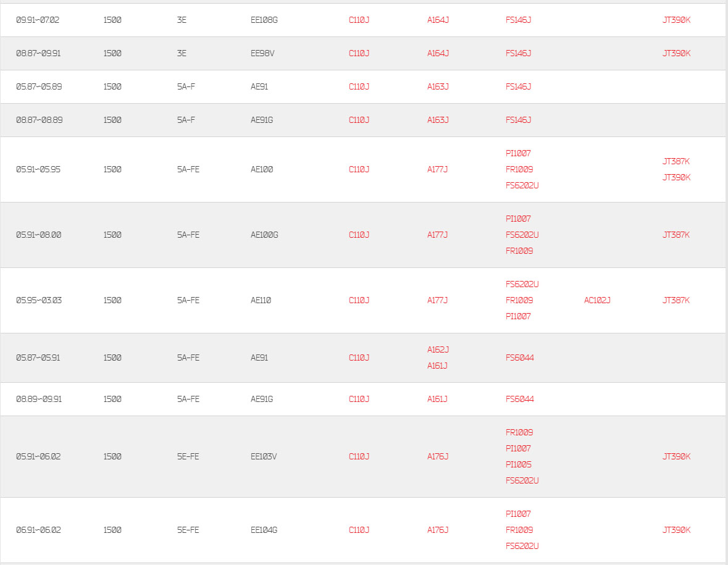Screen dimensions: 728x565
Task: Select A163J in the AE91G 5A-F row
Action: click(438, 120)
